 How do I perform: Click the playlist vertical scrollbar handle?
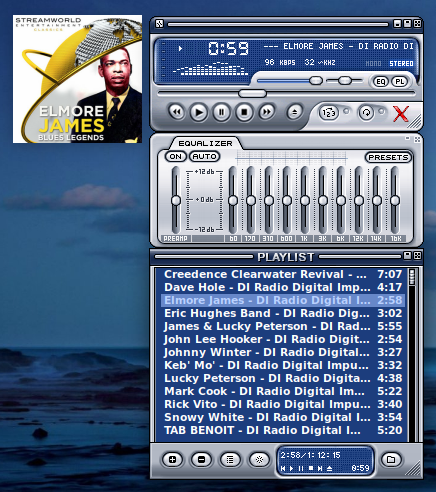(x=412, y=277)
